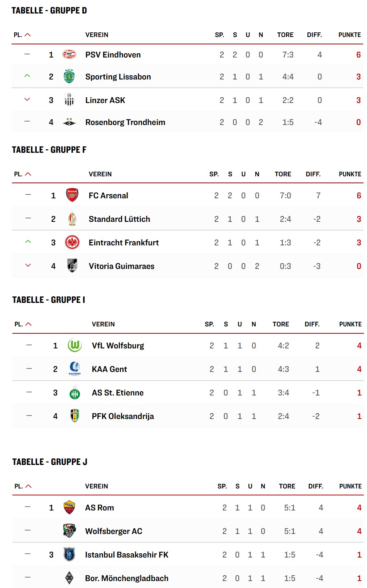Click the Istanbul Basaksehir FK badge
Viewport: 367px width, 588px height.
tap(69, 554)
